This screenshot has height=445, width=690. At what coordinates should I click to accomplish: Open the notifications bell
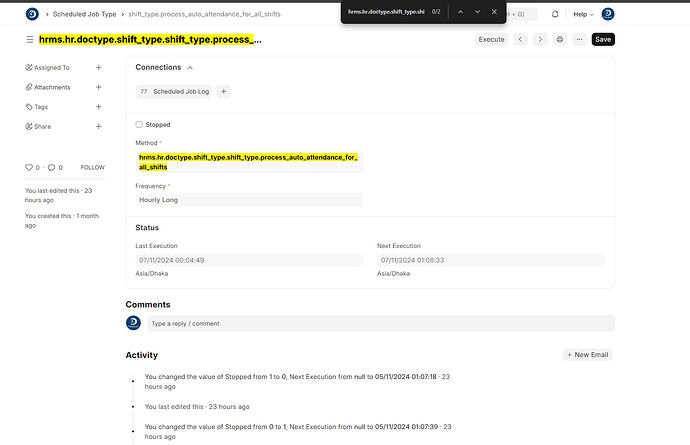point(555,14)
